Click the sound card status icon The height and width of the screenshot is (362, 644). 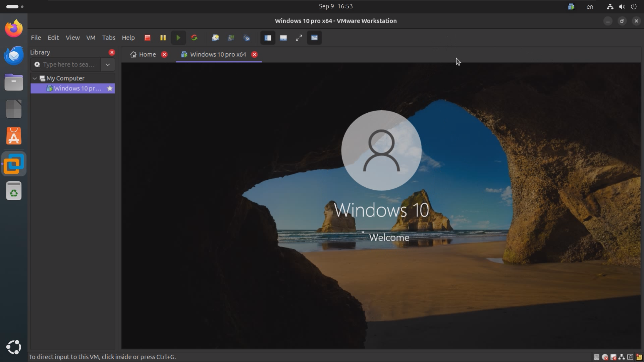click(x=630, y=357)
